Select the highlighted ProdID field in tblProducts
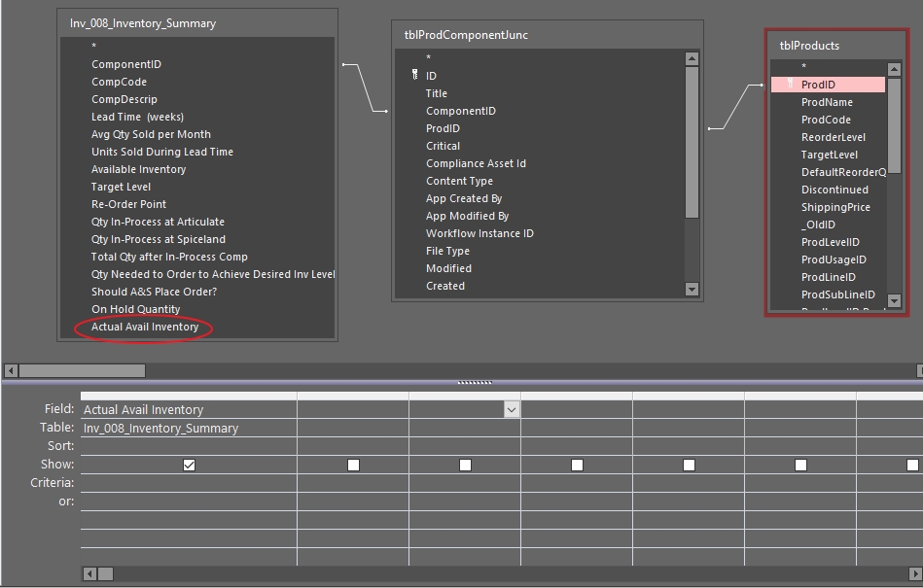923x588 pixels. click(829, 85)
